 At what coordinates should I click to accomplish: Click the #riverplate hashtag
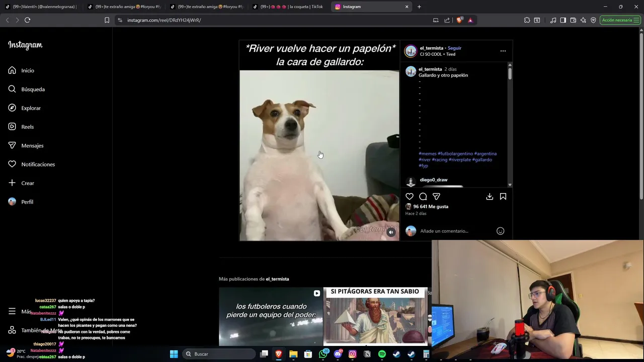tap(460, 160)
